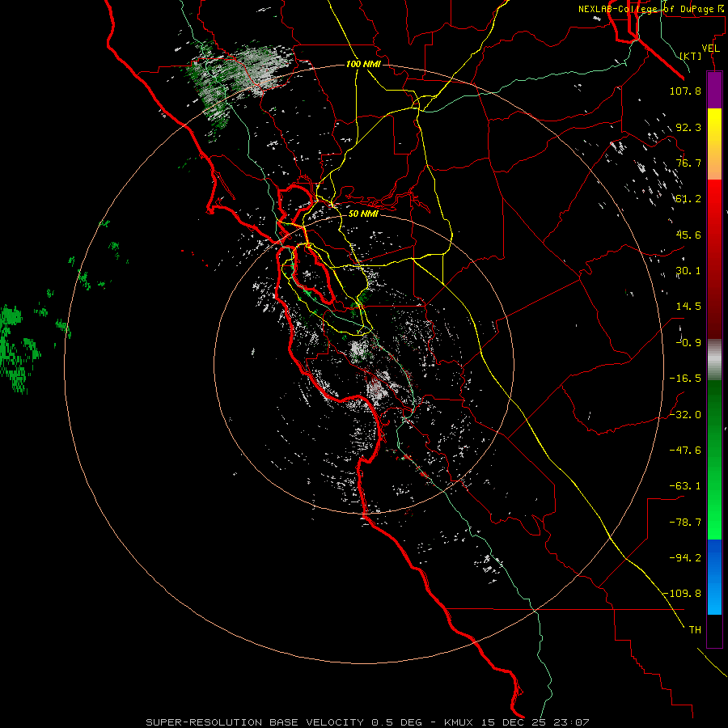This screenshot has width=728, height=728.
Task: Click the [KT] units label
Action: tap(691, 56)
